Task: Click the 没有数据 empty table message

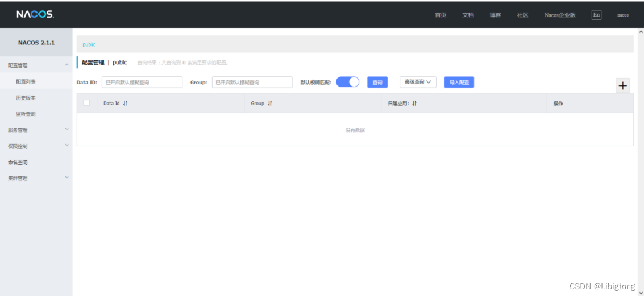Action: click(355, 130)
